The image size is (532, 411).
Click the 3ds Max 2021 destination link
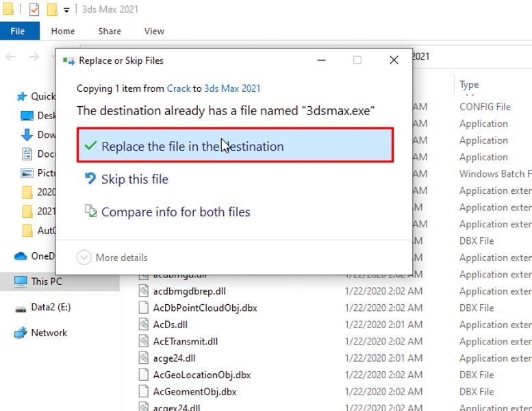[232, 88]
